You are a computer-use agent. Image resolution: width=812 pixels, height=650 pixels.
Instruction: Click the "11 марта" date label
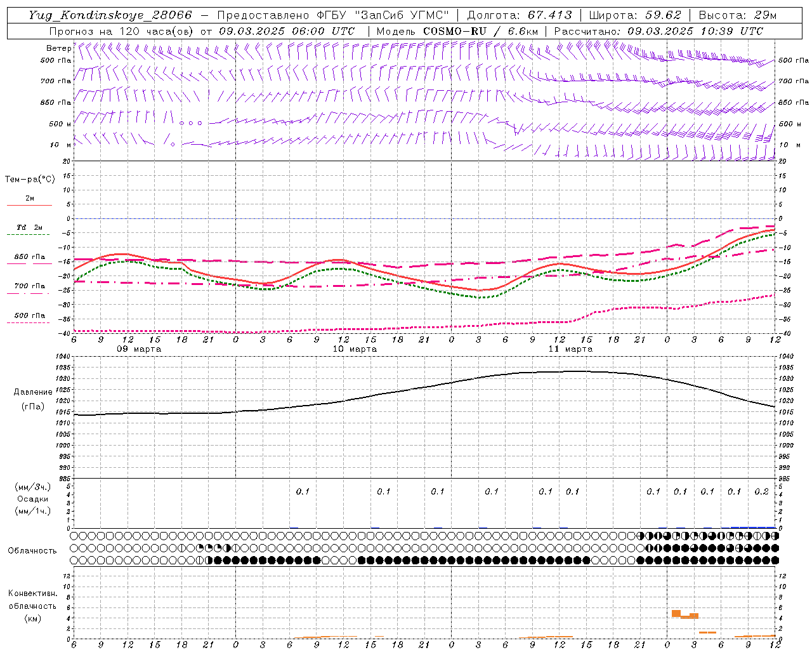[x=570, y=349]
